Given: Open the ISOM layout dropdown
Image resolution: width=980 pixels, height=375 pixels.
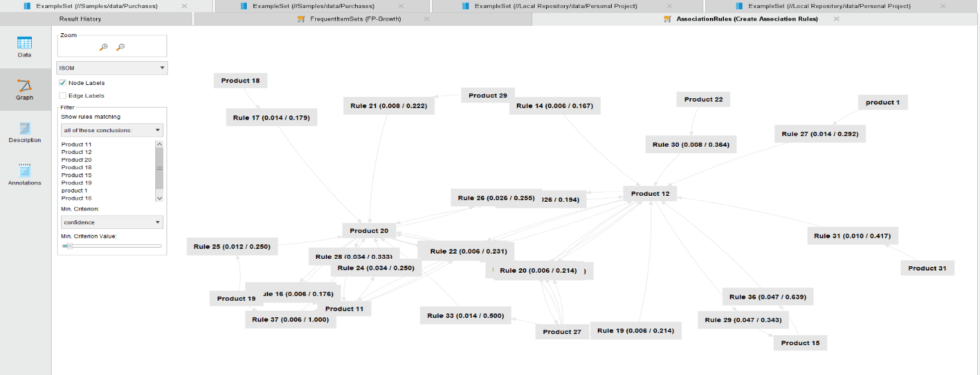Looking at the screenshot, I should pos(112,68).
